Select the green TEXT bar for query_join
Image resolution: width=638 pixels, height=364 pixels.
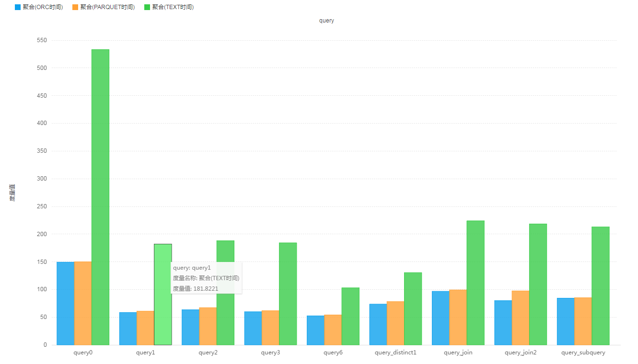[476, 283]
